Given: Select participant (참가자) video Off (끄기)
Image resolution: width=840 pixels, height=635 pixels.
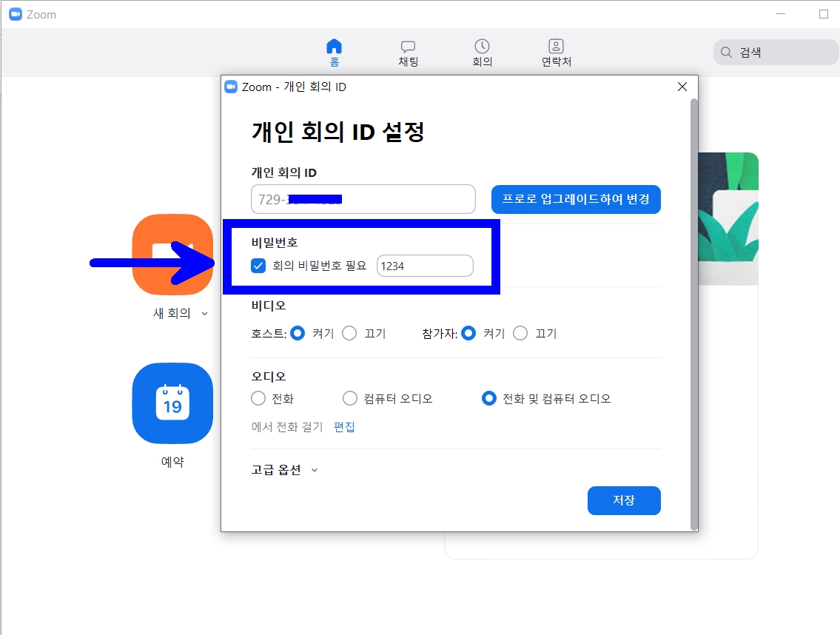Looking at the screenshot, I should tap(520, 333).
